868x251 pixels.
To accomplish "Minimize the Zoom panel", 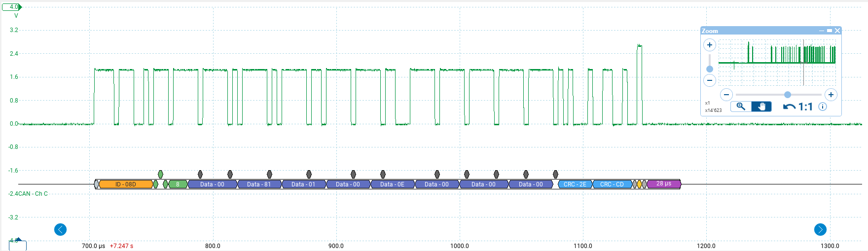I will click(822, 31).
